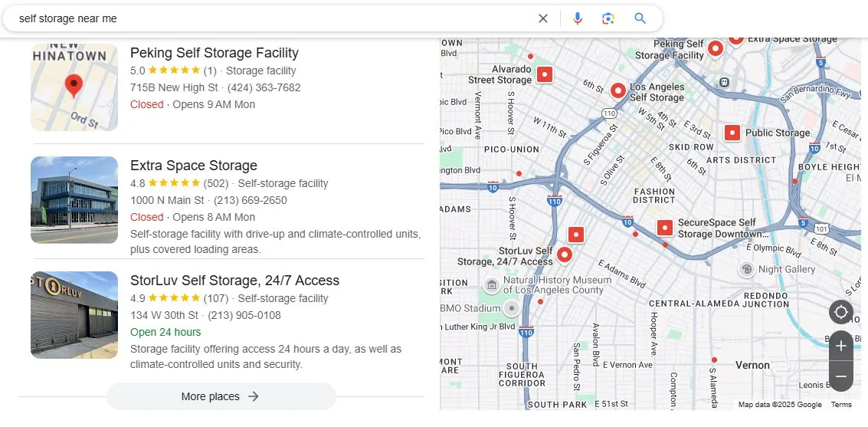The image size is (868, 427).
Task: Click the Peking Self Storage Facility map pin
Action: point(716,49)
